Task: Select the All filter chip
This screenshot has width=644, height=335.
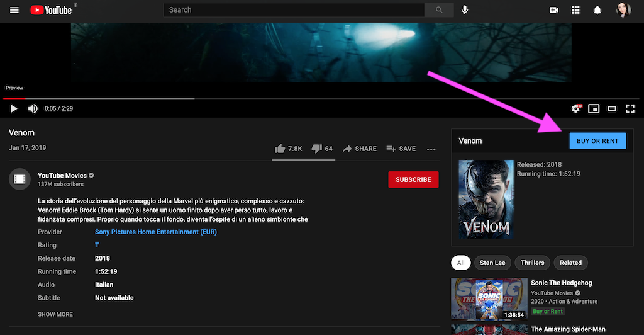Action: pyautogui.click(x=461, y=263)
